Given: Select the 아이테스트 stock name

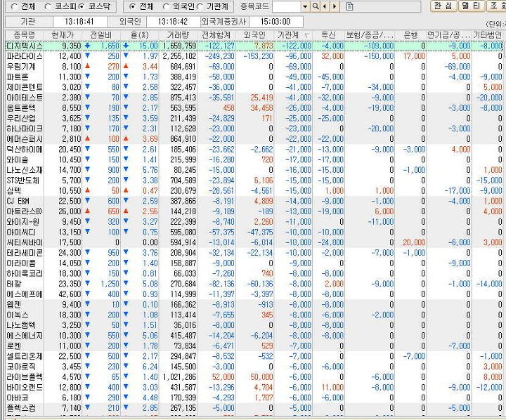Looking at the screenshot, I should pyautogui.click(x=25, y=98).
